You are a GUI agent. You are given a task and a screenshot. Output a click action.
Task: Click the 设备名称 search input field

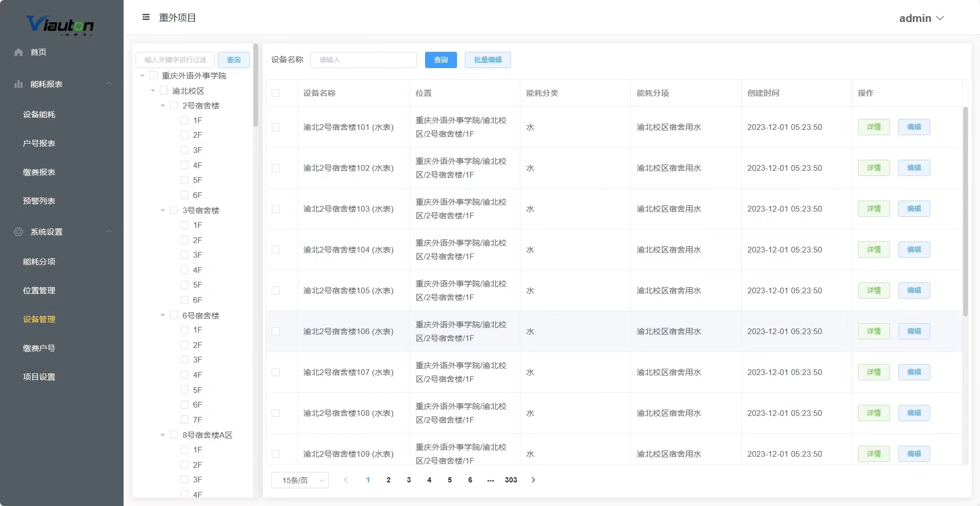click(363, 60)
